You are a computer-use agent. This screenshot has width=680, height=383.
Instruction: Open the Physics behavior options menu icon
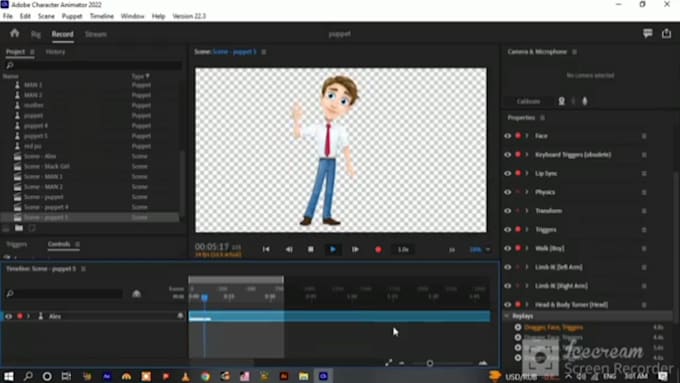pyautogui.click(x=644, y=192)
